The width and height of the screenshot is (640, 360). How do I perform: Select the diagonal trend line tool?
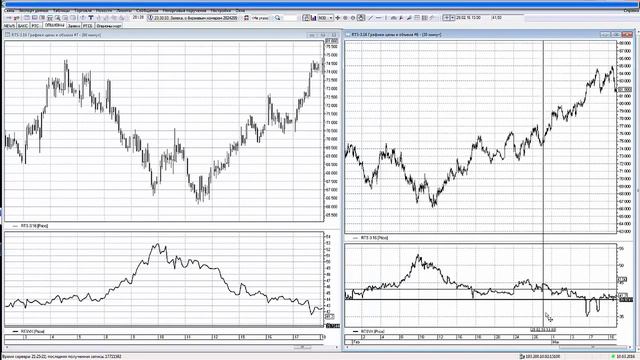point(370,18)
